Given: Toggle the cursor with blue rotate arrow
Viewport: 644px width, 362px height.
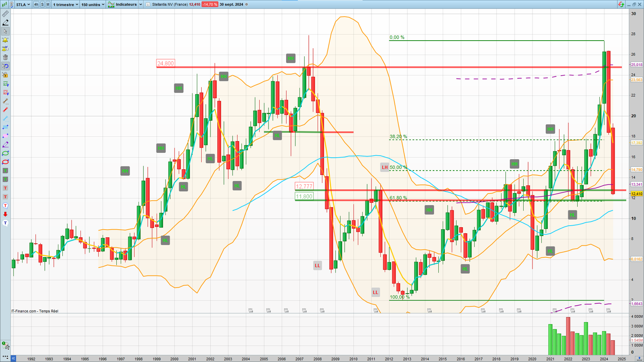Looking at the screenshot, I should pyautogui.click(x=5, y=66).
